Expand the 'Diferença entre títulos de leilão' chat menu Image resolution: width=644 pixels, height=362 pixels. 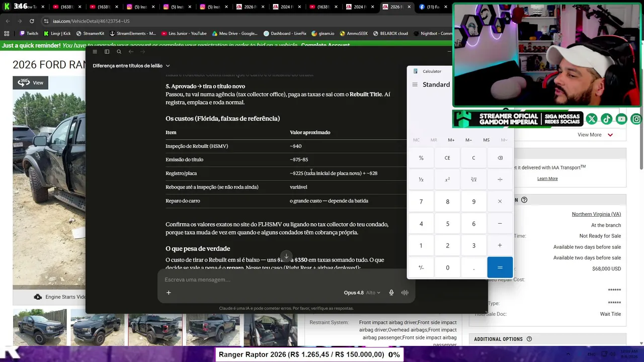coord(131,65)
